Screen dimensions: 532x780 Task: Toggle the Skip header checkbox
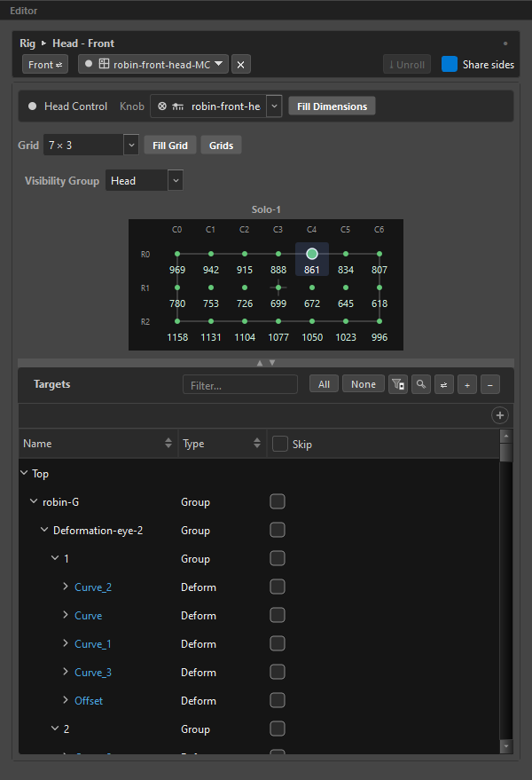tap(280, 444)
